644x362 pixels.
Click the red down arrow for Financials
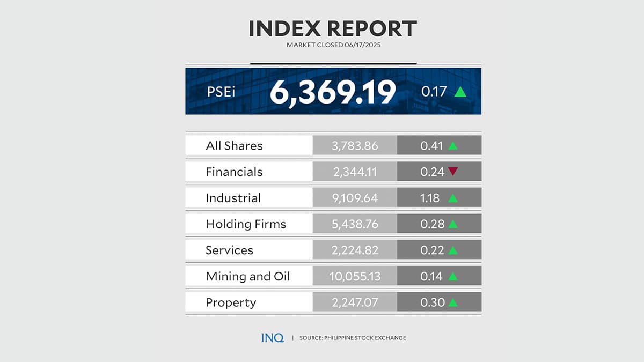452,172
